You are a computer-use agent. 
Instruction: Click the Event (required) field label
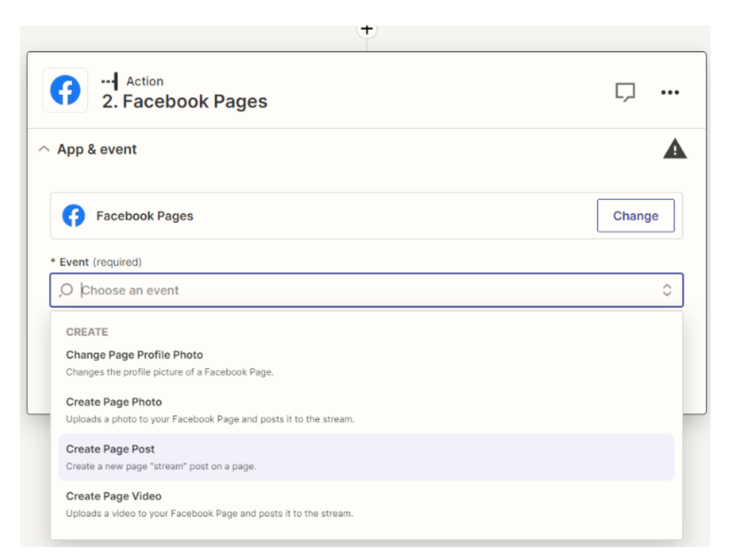coord(96,262)
